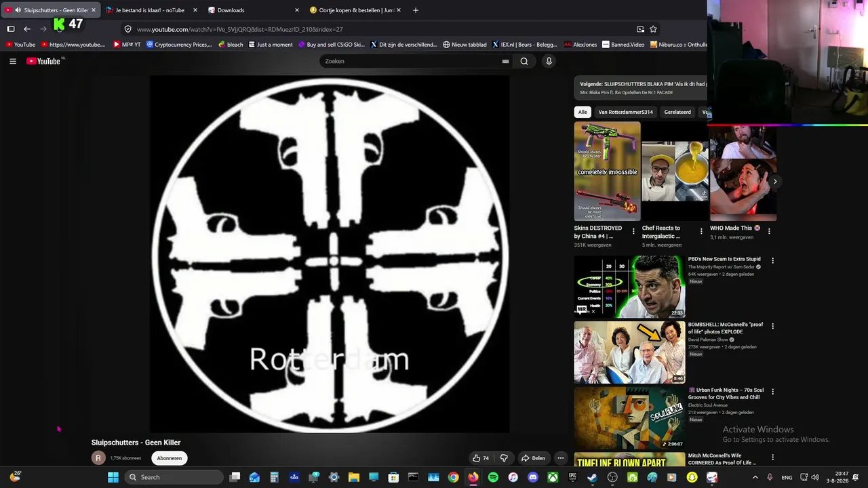The height and width of the screenshot is (488, 868).
Task: Click the browser back arrow
Action: pos(27,29)
